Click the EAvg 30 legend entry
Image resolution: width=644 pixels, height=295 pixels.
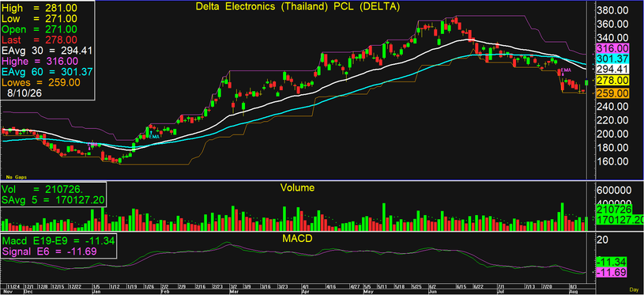tap(47, 51)
